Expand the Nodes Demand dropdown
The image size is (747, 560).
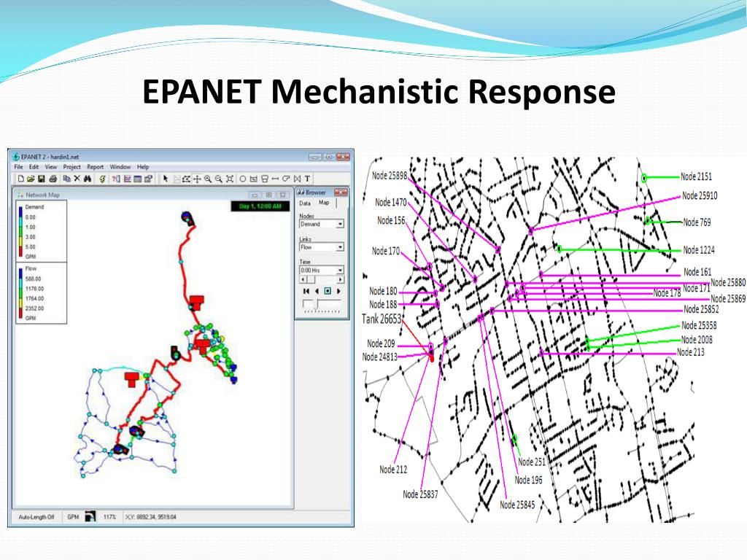tap(340, 224)
